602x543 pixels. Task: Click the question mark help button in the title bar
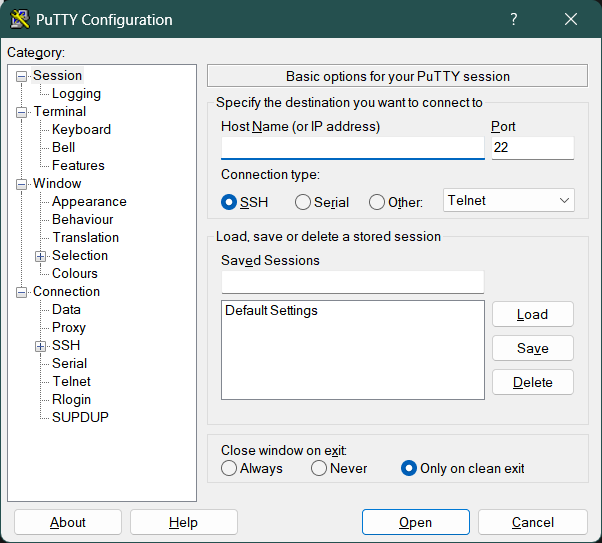pos(514,19)
